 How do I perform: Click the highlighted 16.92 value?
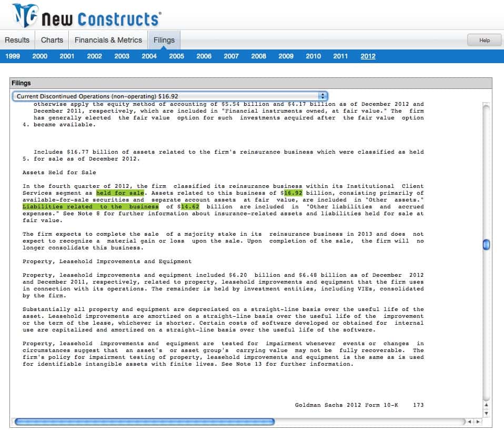pyautogui.click(x=293, y=193)
